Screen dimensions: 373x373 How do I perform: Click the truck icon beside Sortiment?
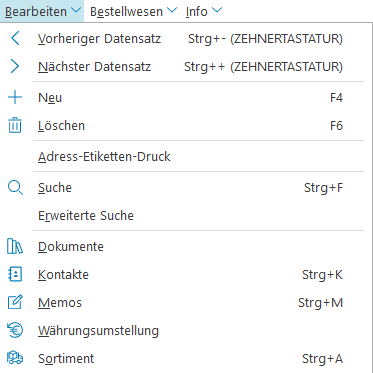point(15,358)
